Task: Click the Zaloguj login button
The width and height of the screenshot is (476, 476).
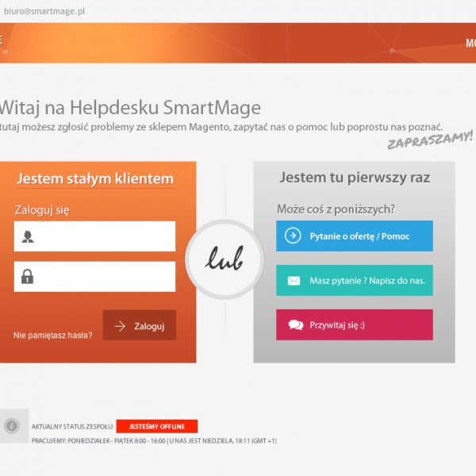Action: (x=140, y=325)
